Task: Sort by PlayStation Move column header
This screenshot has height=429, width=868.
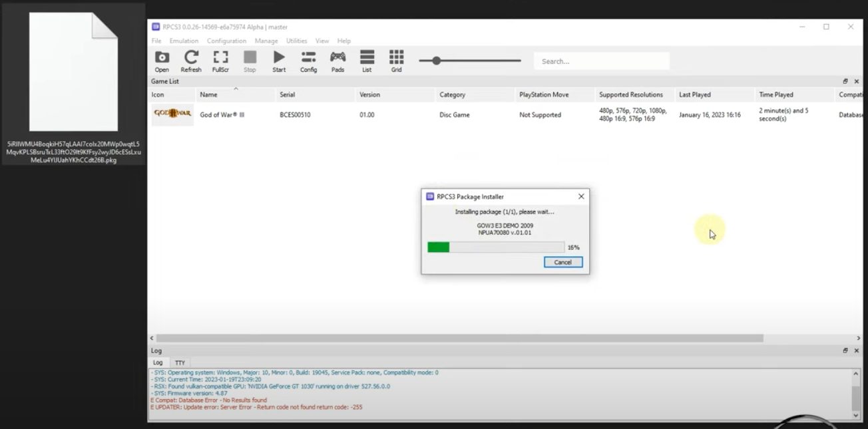Action: click(x=555, y=94)
